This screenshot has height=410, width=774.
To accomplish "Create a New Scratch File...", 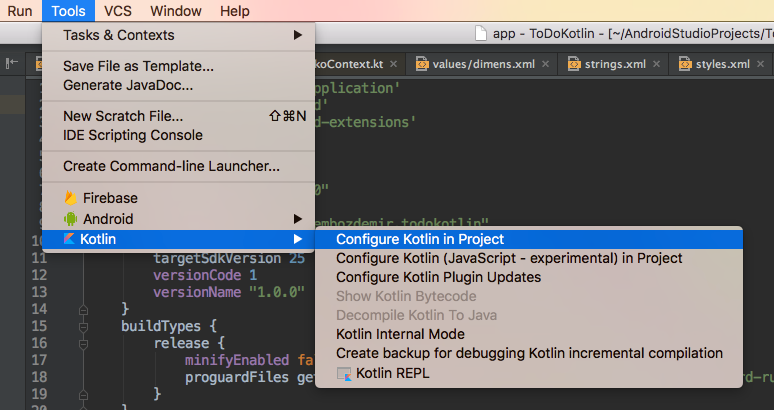I will 179,116.
